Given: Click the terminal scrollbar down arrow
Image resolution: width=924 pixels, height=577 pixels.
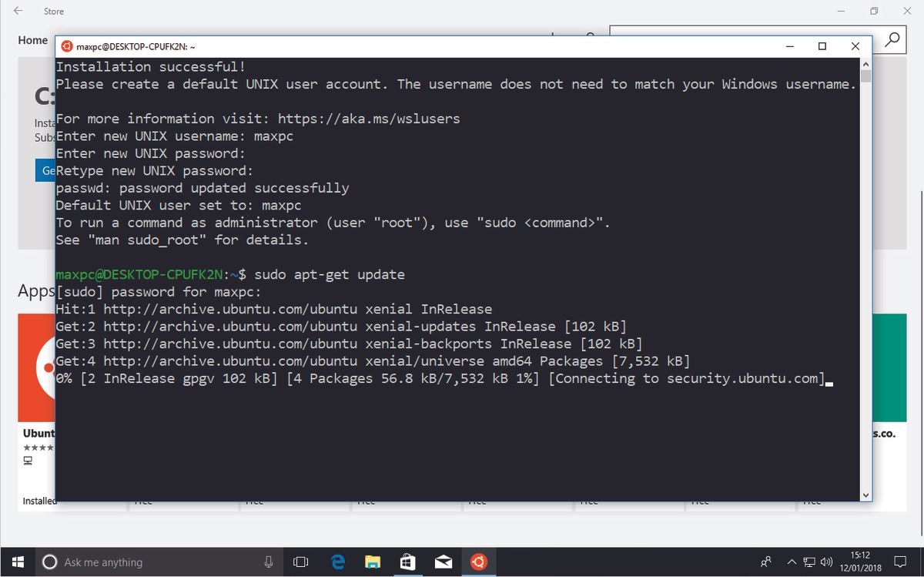Looking at the screenshot, I should point(864,495).
